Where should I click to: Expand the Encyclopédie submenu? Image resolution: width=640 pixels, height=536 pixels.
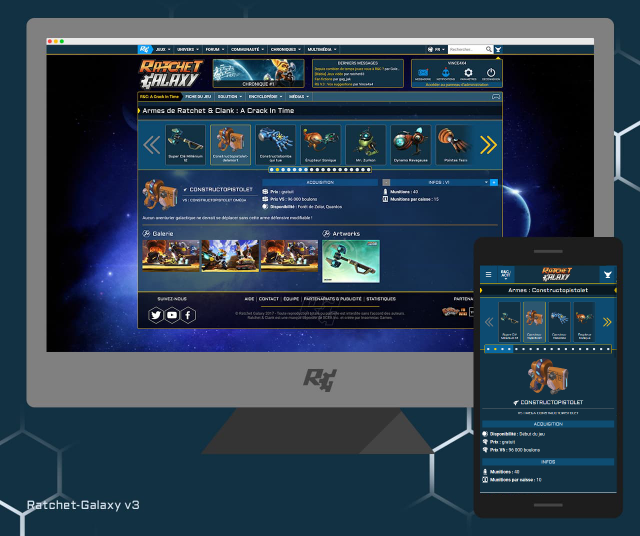265,97
